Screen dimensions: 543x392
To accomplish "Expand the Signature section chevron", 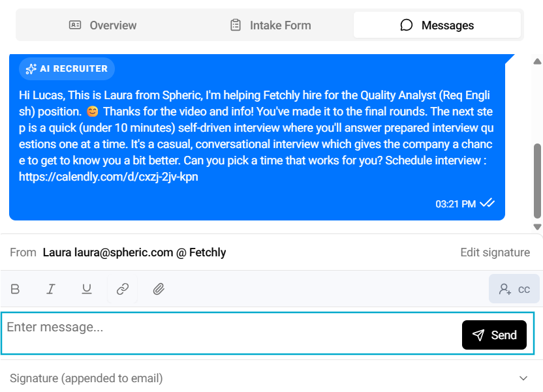I will 523,378.
